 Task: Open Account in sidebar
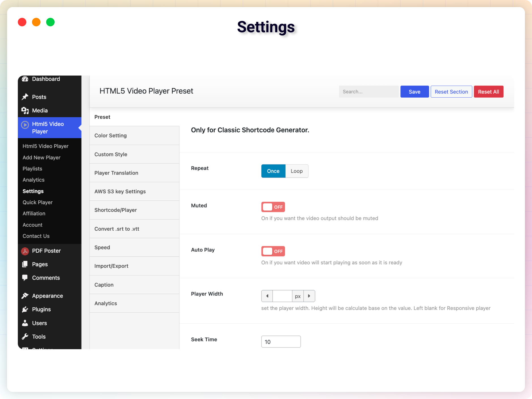(33, 225)
